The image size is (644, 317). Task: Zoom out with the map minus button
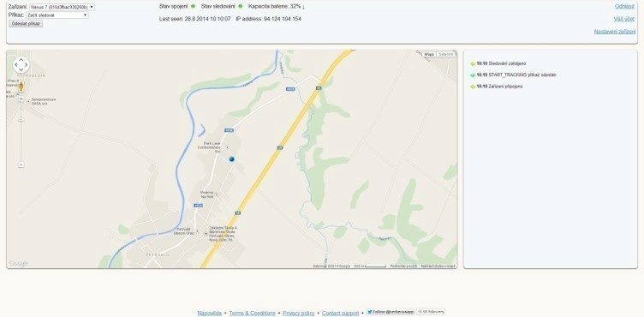point(21,164)
